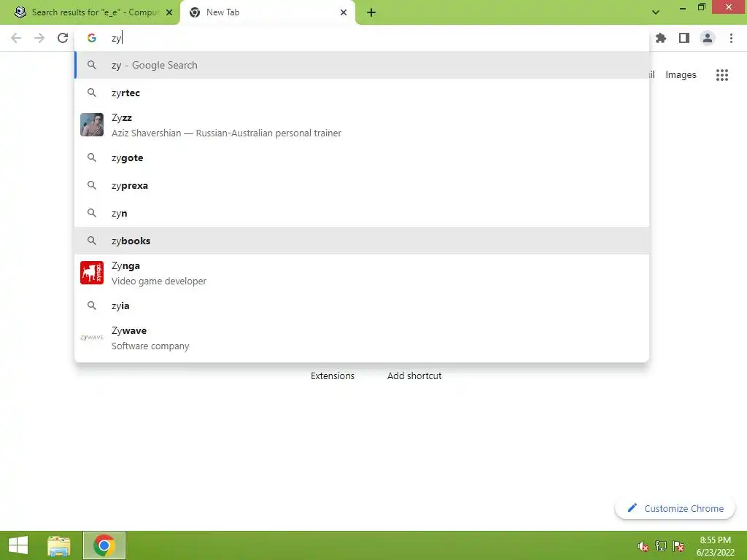
Task: Reload the current page
Action: 63,38
